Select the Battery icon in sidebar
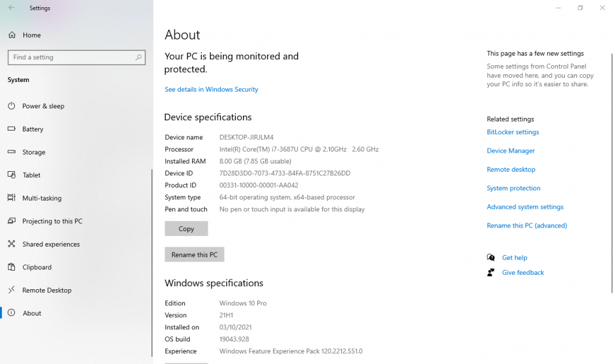The height and width of the screenshot is (364, 613). 11,129
